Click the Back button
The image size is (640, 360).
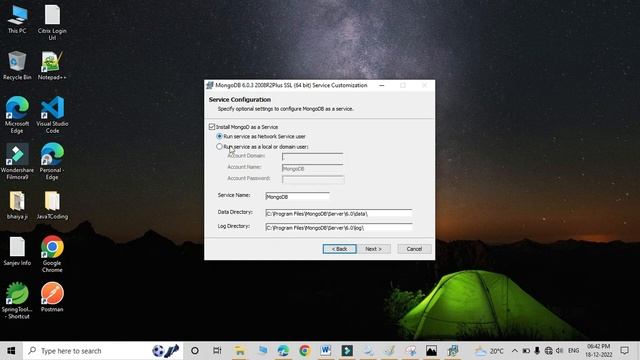pyautogui.click(x=339, y=249)
